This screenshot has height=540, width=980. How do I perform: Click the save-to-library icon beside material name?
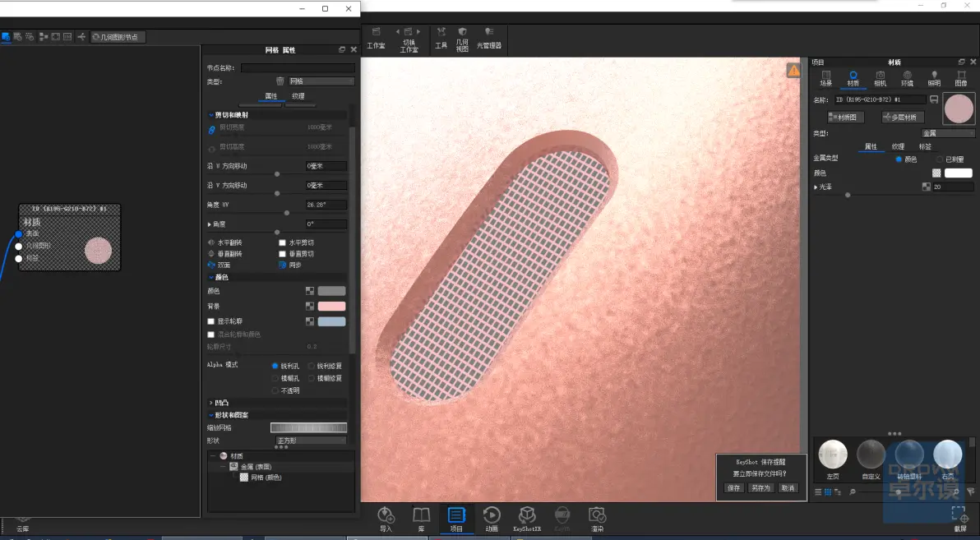tap(935, 99)
